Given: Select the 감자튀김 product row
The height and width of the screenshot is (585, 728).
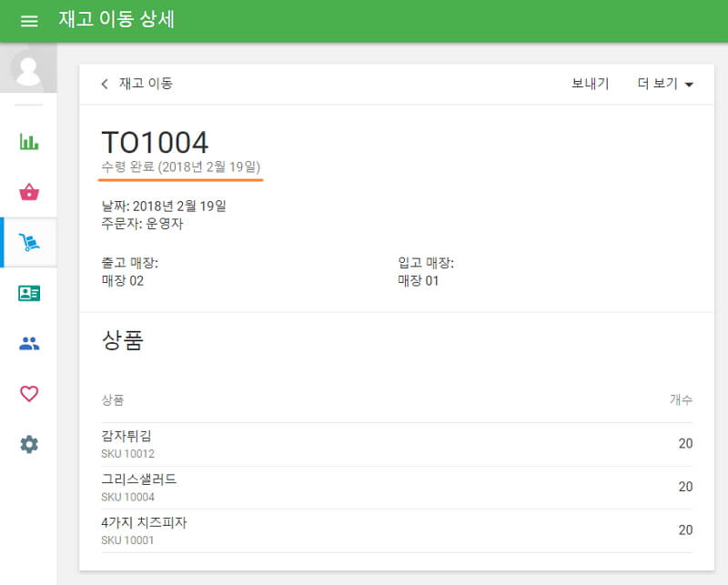Looking at the screenshot, I should [x=126, y=436].
